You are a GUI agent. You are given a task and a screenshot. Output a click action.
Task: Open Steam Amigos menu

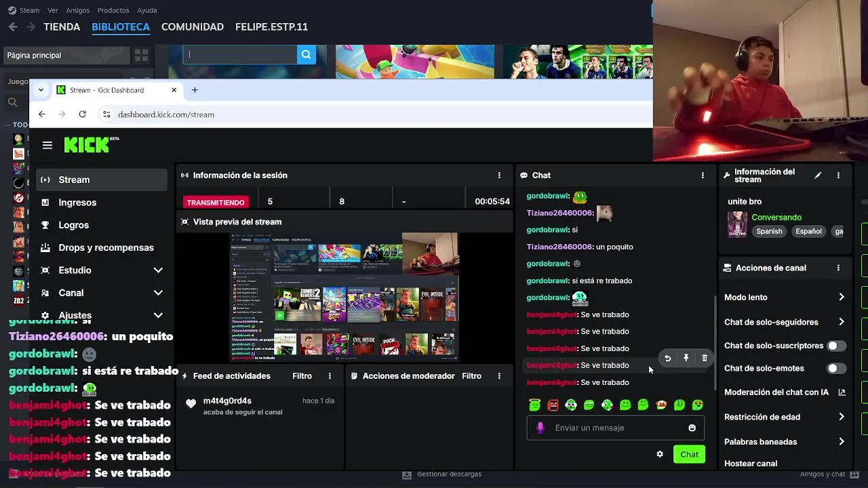78,10
